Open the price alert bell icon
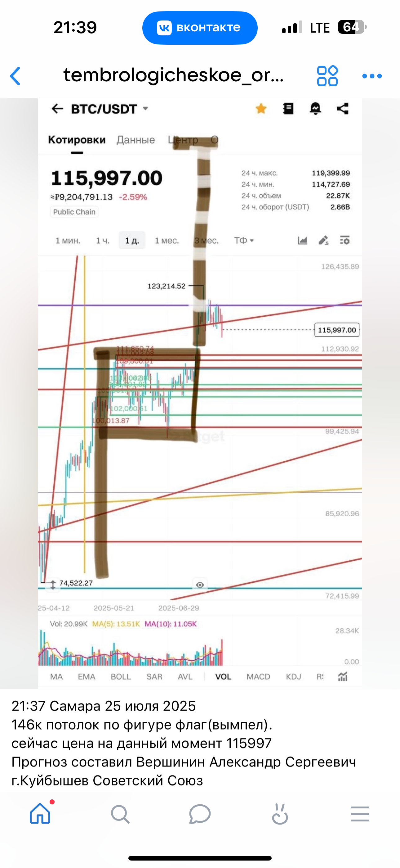The height and width of the screenshot is (868, 400). click(x=315, y=109)
